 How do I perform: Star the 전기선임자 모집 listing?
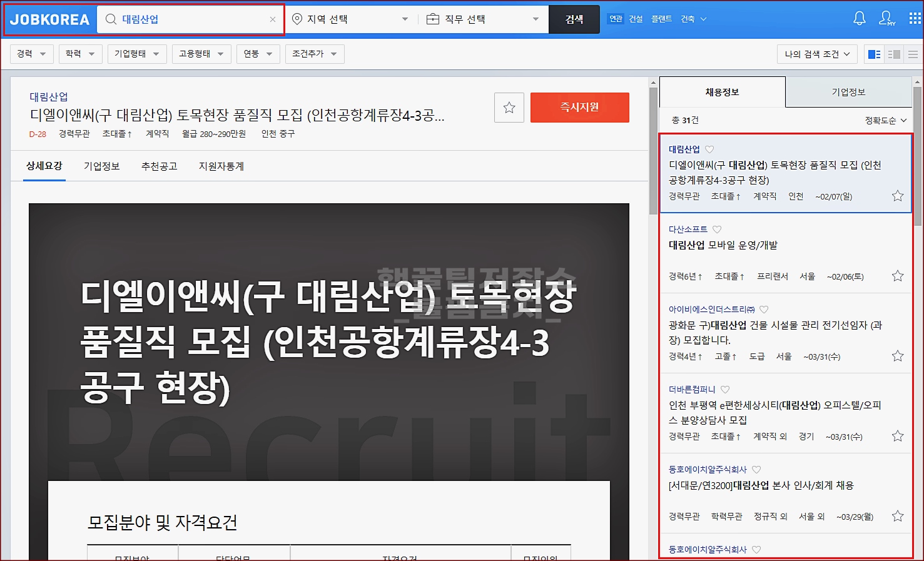click(898, 356)
